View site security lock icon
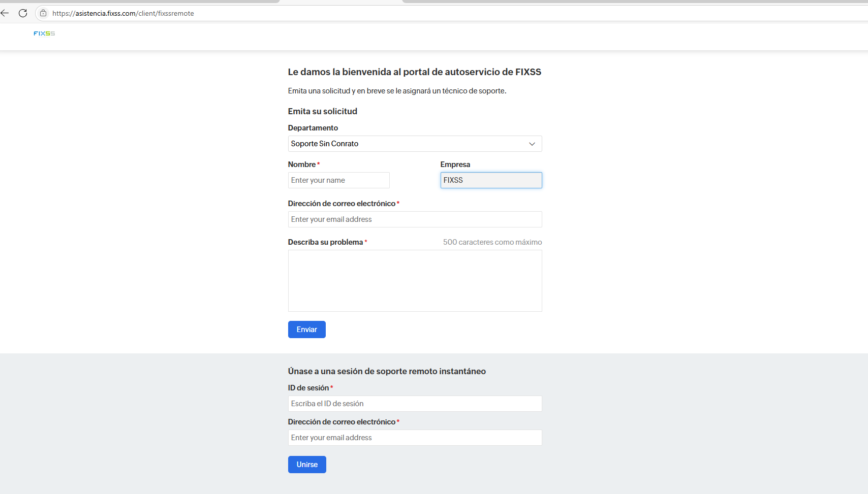Screen dimensions: 868x494 (43, 13)
